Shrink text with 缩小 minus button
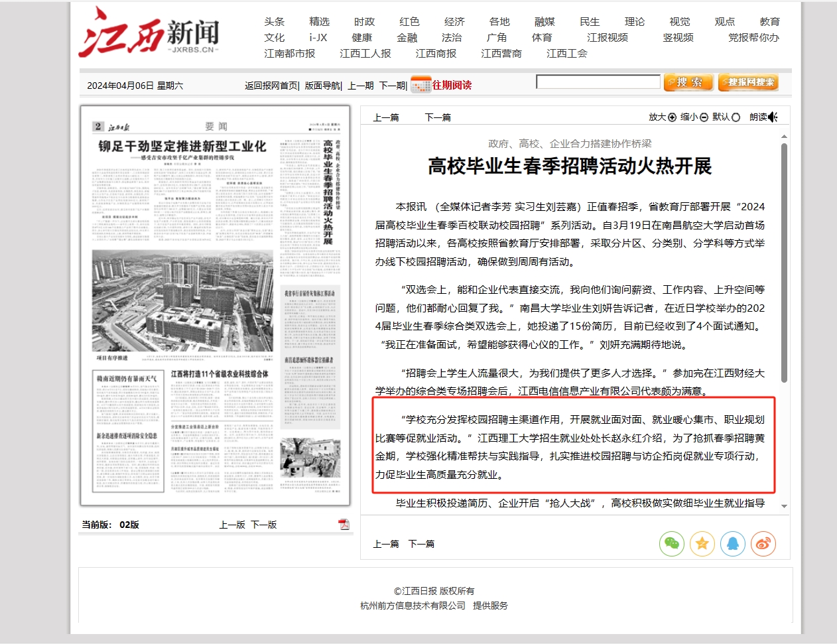Image resolution: width=837 pixels, height=644 pixels. (704, 117)
